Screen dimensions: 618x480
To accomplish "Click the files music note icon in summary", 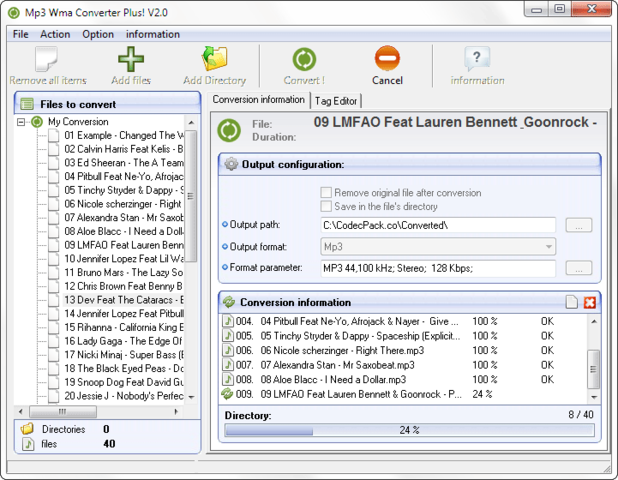I will [28, 444].
